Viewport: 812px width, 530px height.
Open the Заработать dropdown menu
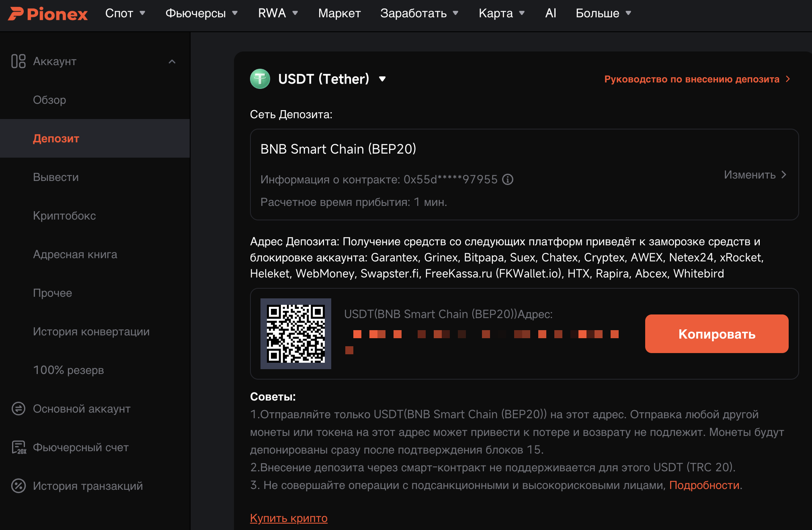click(419, 13)
